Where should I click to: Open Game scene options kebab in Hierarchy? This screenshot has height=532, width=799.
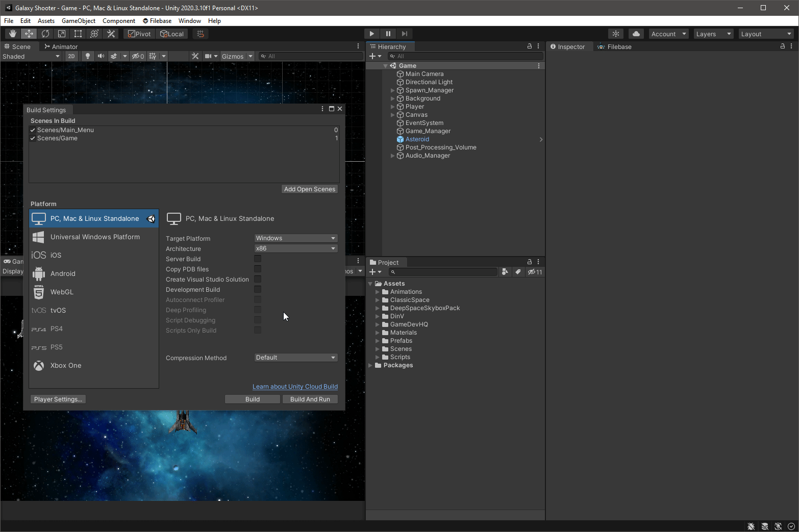point(539,66)
